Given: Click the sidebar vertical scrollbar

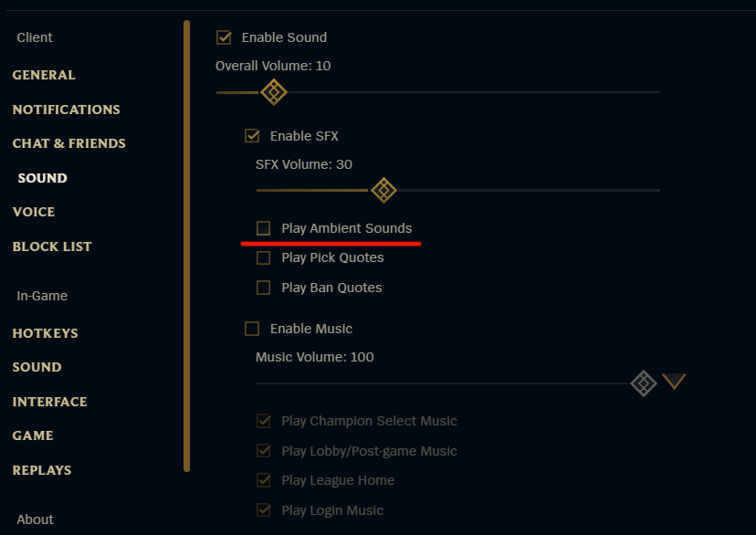Looking at the screenshot, I should pyautogui.click(x=187, y=247).
